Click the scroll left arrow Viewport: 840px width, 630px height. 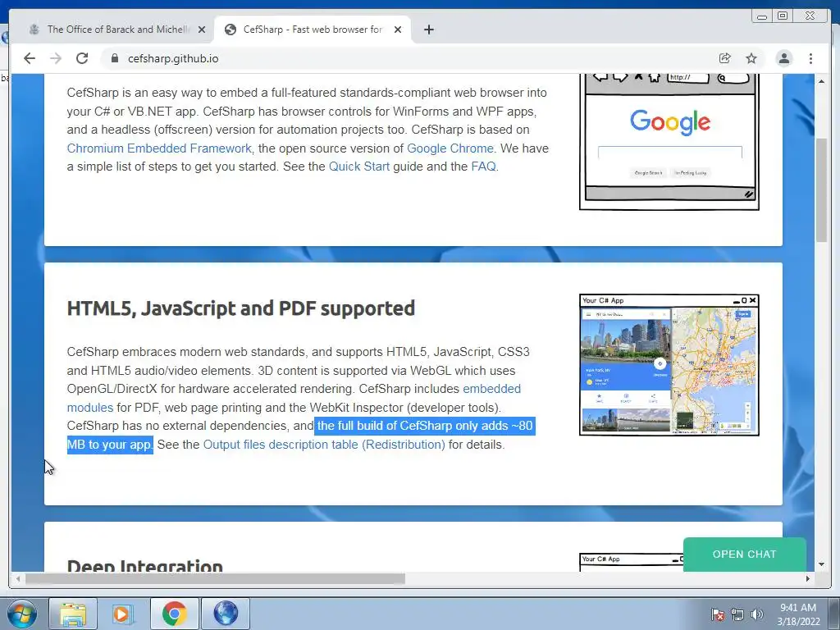pyautogui.click(x=18, y=578)
